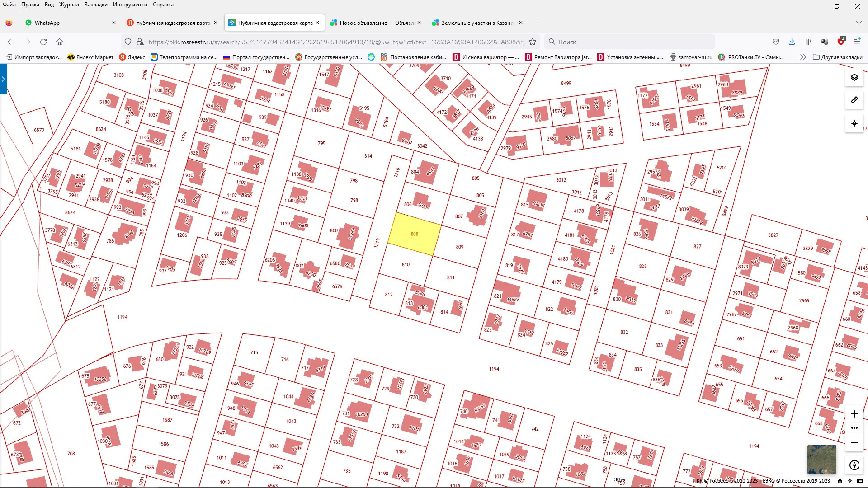
Task: Toggle fullscreen icon in map footer
Action: pyautogui.click(x=860, y=481)
